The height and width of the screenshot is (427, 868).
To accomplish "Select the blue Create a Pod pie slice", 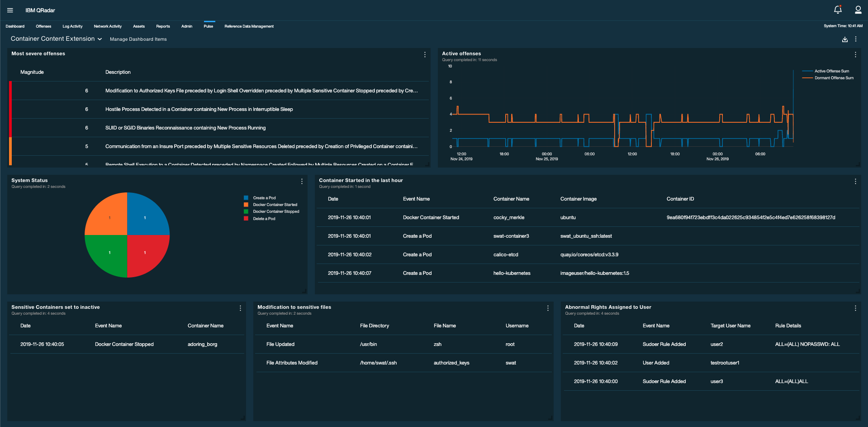I will [145, 218].
